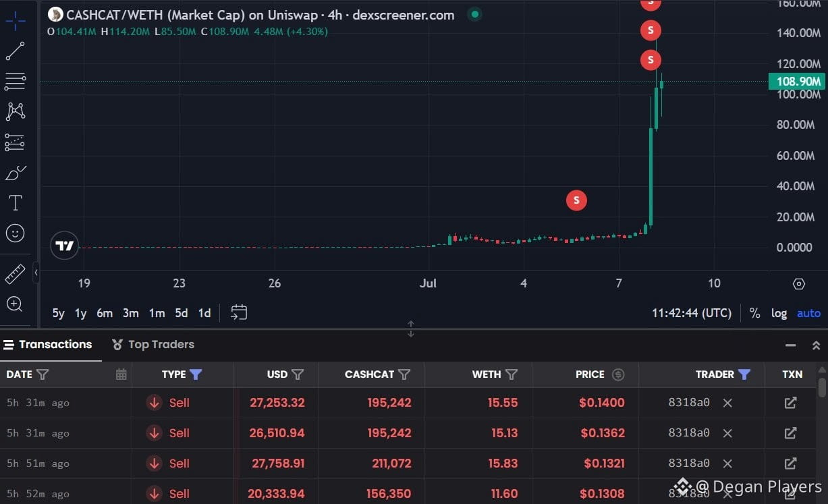Grab the chart panel resize handle
The image size is (828, 504).
(x=410, y=329)
